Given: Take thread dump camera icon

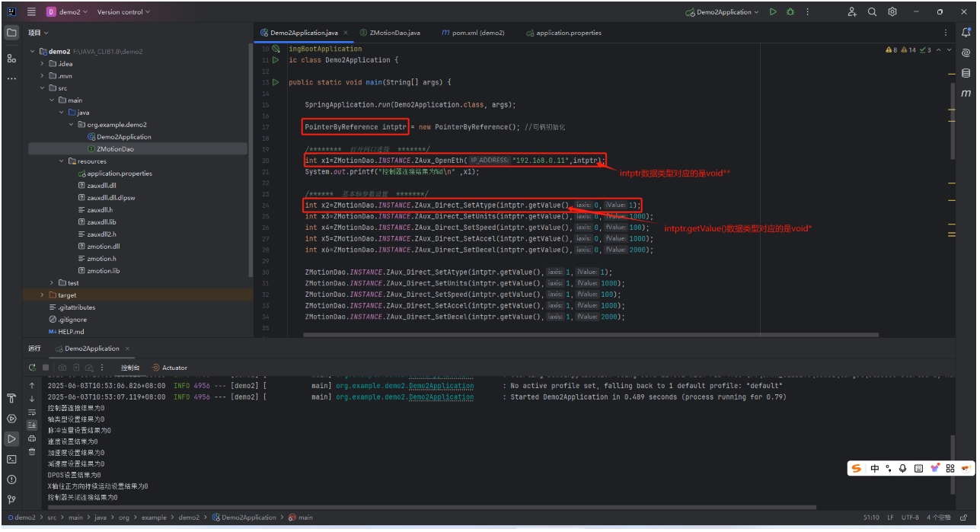Looking at the screenshot, I should click(63, 368).
